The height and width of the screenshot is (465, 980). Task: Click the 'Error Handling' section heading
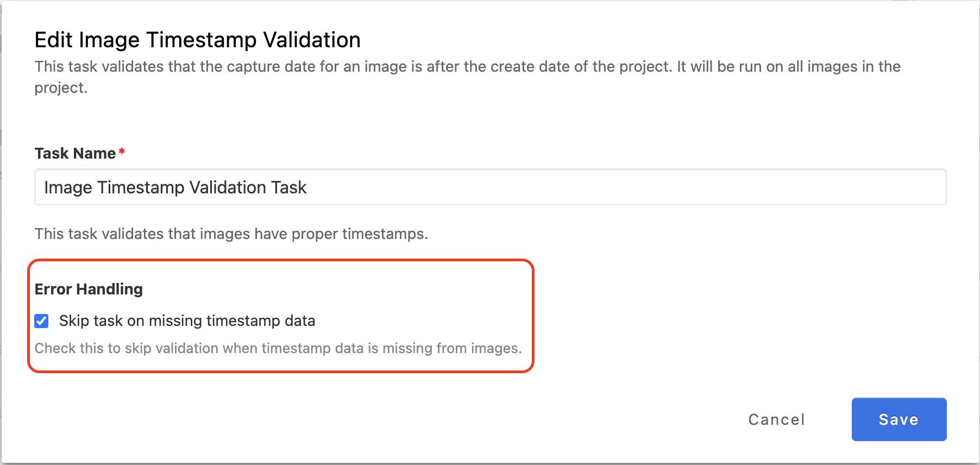click(89, 289)
